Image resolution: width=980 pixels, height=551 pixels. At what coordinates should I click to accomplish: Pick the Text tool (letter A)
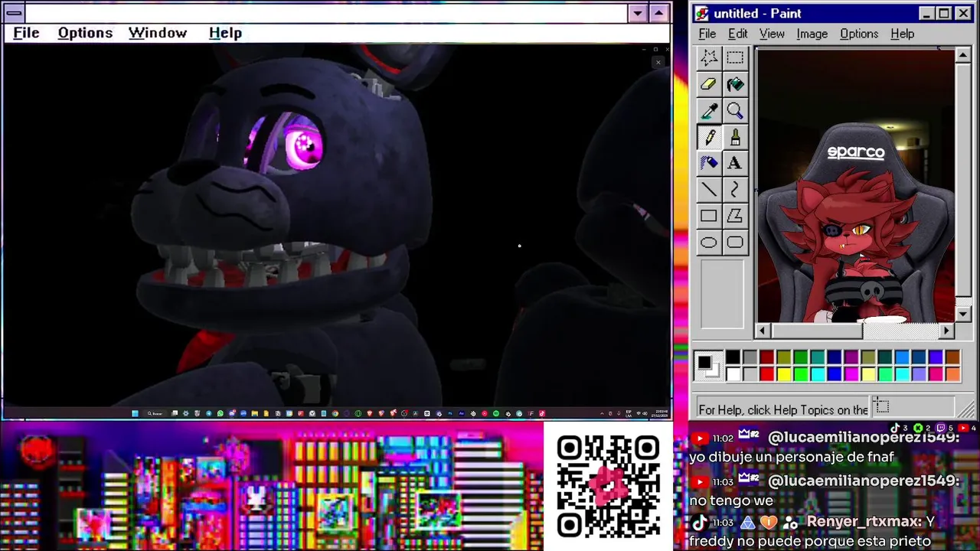click(735, 164)
